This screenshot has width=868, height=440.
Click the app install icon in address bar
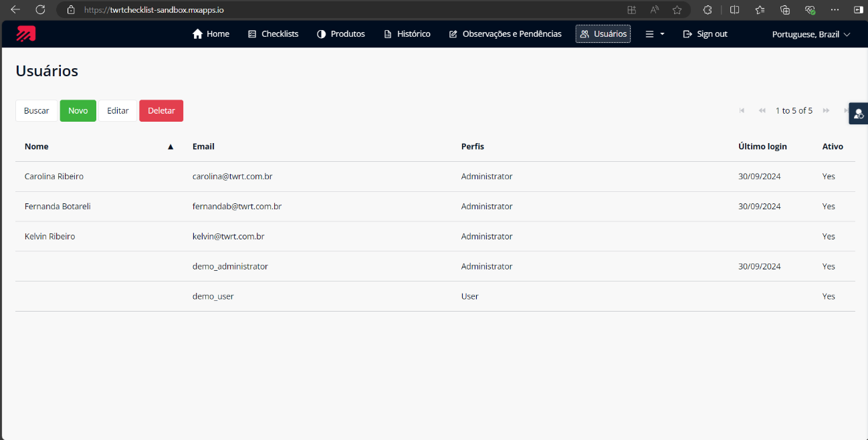(631, 10)
